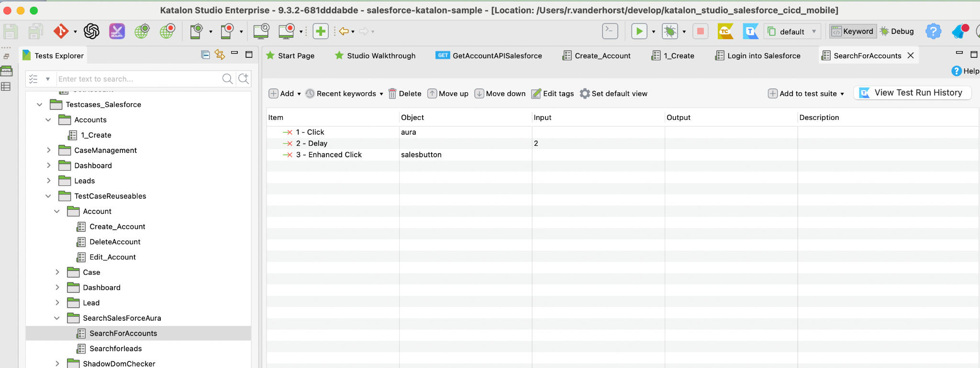Launch the Spy Mobile tool
980x368 pixels.
pos(197,32)
